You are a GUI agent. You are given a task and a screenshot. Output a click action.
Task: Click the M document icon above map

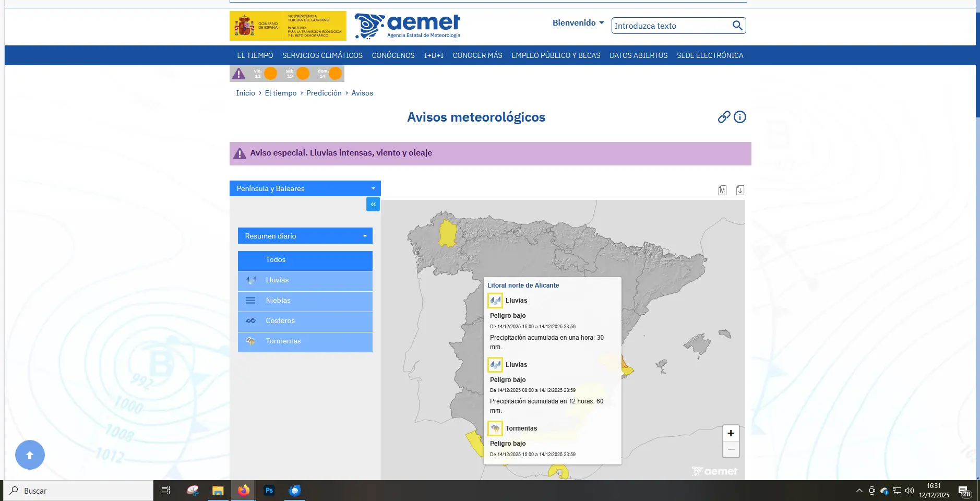click(722, 190)
